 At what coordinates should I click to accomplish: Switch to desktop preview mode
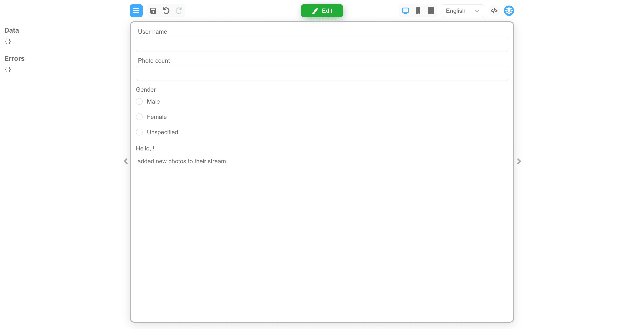[x=405, y=11]
